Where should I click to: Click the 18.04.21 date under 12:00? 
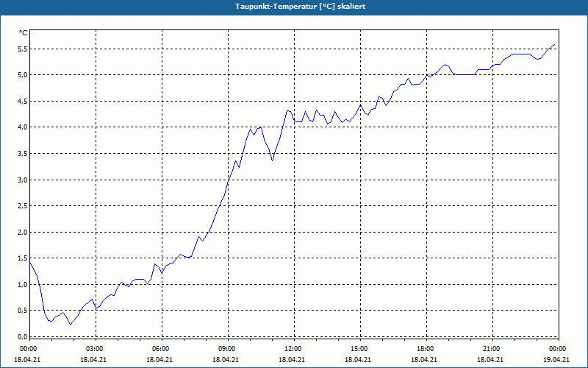click(292, 359)
